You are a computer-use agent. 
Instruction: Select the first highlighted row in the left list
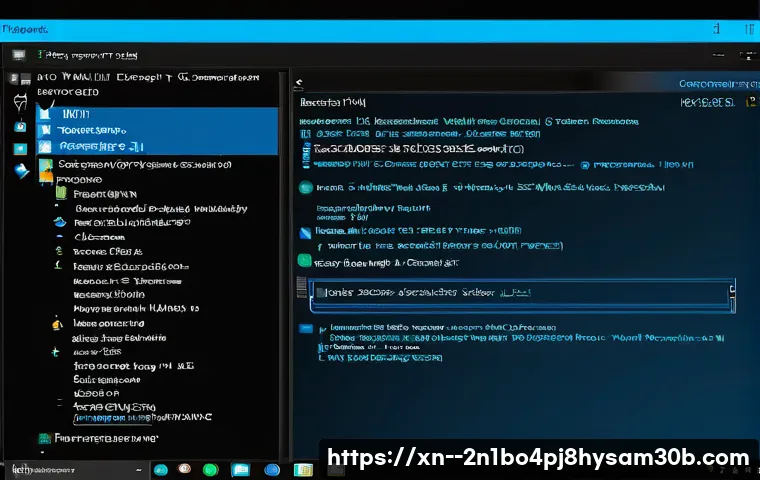pos(157,114)
